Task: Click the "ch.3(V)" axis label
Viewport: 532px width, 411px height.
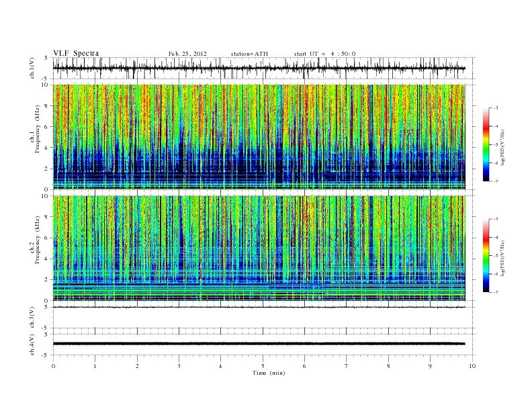Action: [32, 318]
